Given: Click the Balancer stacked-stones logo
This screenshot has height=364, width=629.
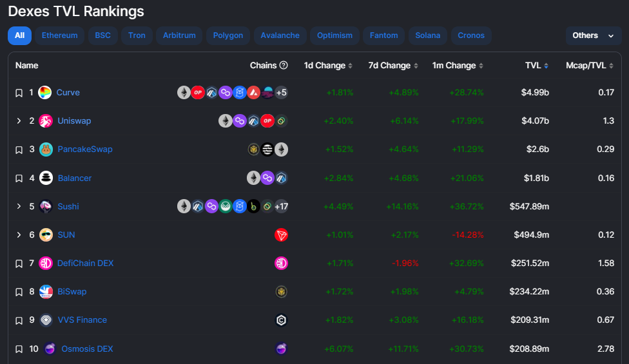Looking at the screenshot, I should [46, 178].
